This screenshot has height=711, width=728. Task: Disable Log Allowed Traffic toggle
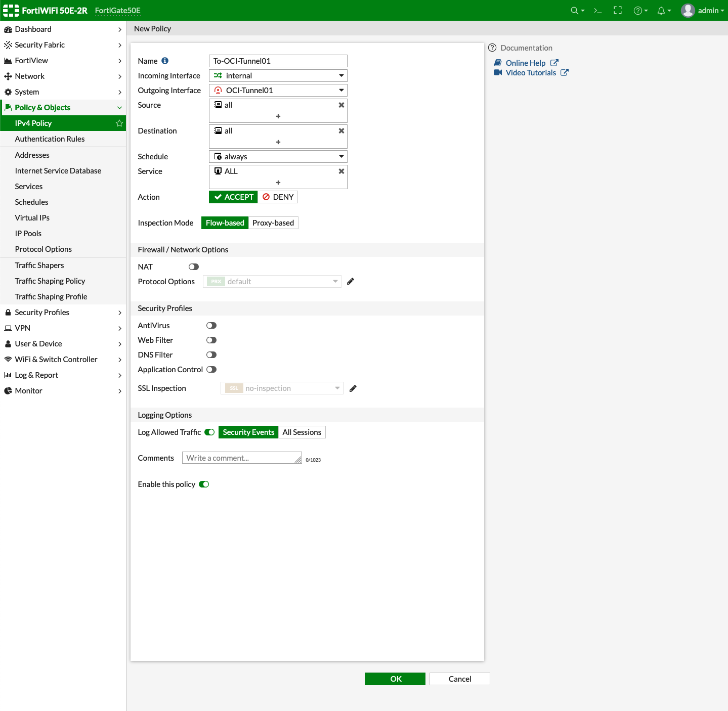[x=209, y=432]
